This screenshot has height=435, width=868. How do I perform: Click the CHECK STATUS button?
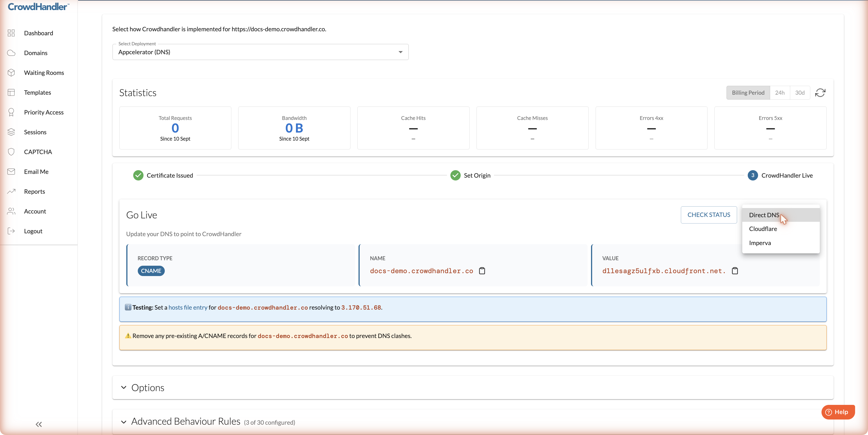709,215
